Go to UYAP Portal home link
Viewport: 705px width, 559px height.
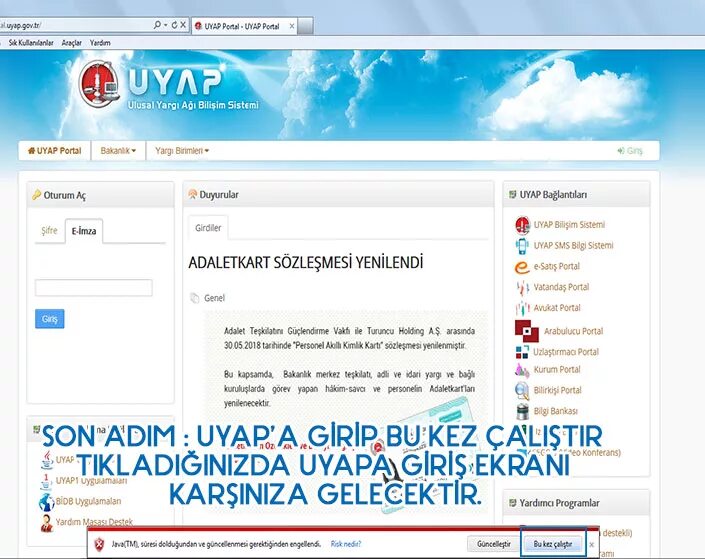point(54,151)
